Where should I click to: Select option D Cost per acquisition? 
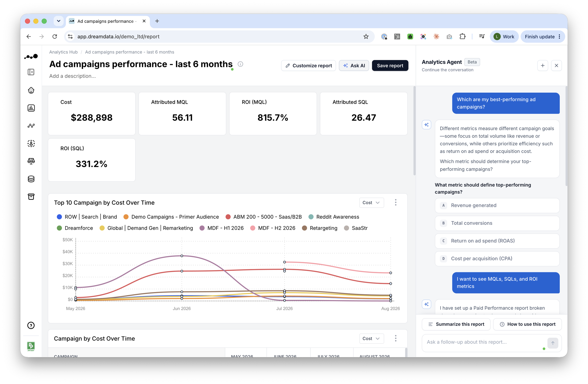[x=497, y=259]
